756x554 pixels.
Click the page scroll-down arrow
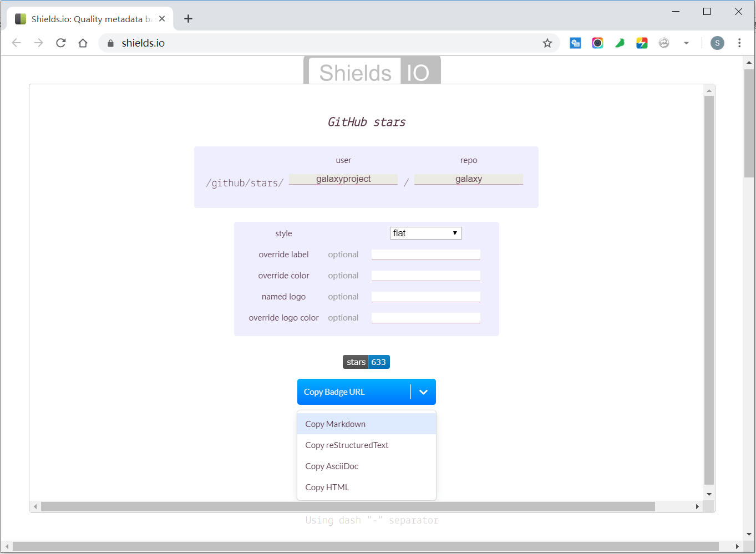tap(749, 535)
